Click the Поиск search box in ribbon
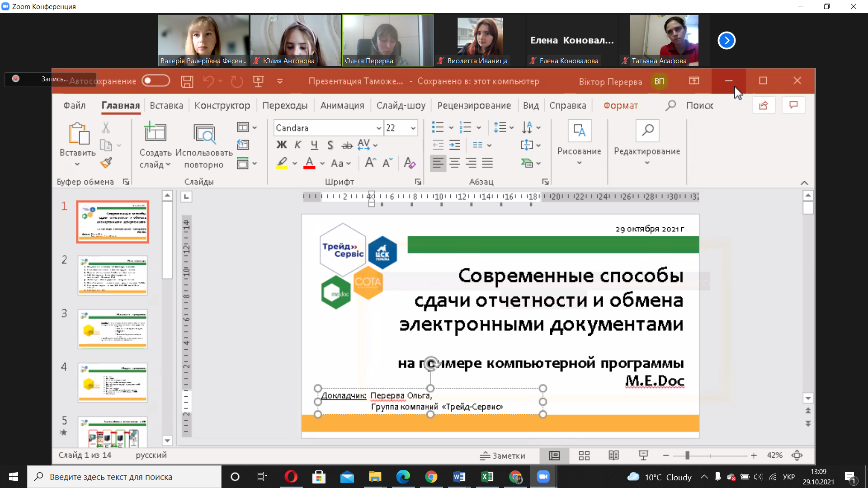 pyautogui.click(x=690, y=106)
